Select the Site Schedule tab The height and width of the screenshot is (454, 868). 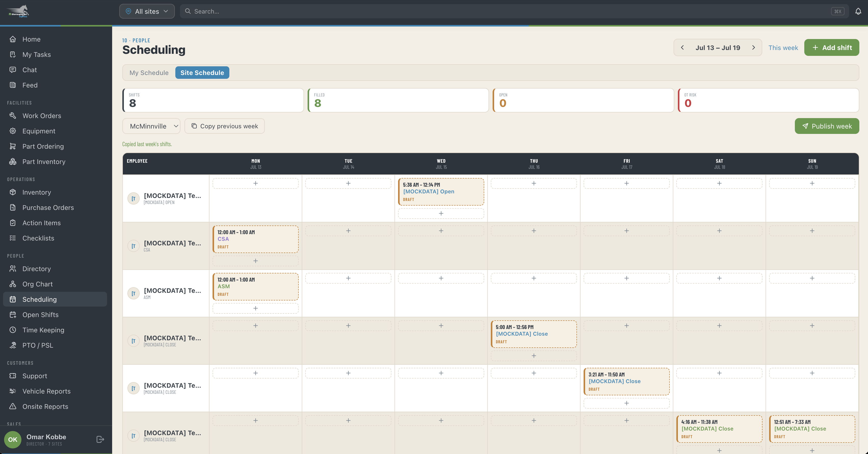point(202,72)
